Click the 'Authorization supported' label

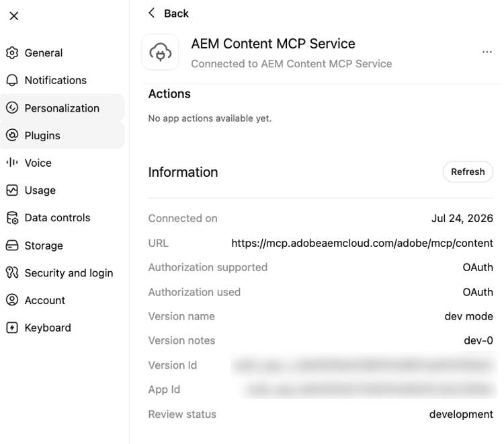[x=208, y=267]
